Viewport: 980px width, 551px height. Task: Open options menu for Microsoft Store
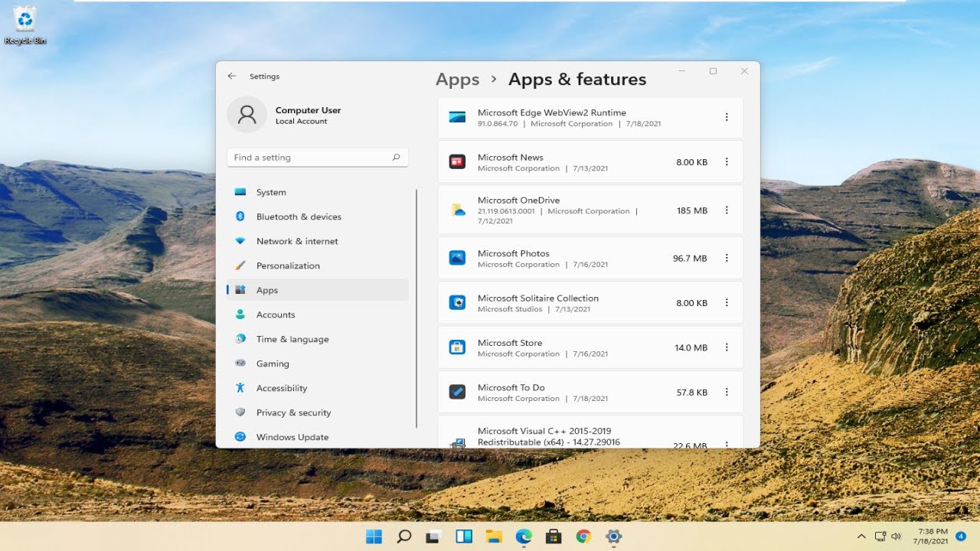click(x=727, y=347)
